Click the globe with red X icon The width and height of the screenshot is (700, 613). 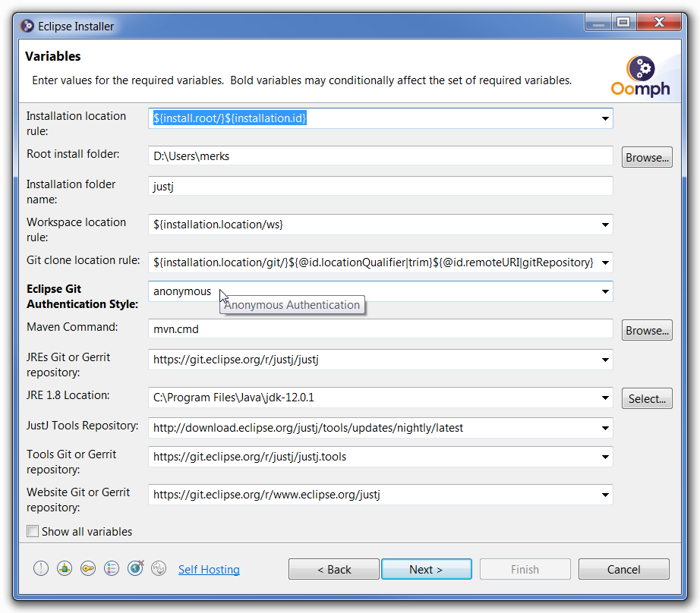point(136,568)
